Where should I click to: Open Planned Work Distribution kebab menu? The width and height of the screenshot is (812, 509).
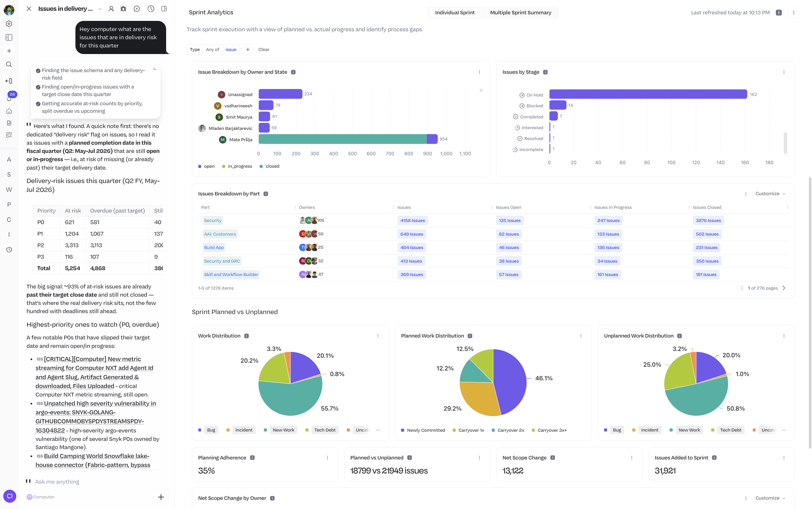[x=581, y=336]
